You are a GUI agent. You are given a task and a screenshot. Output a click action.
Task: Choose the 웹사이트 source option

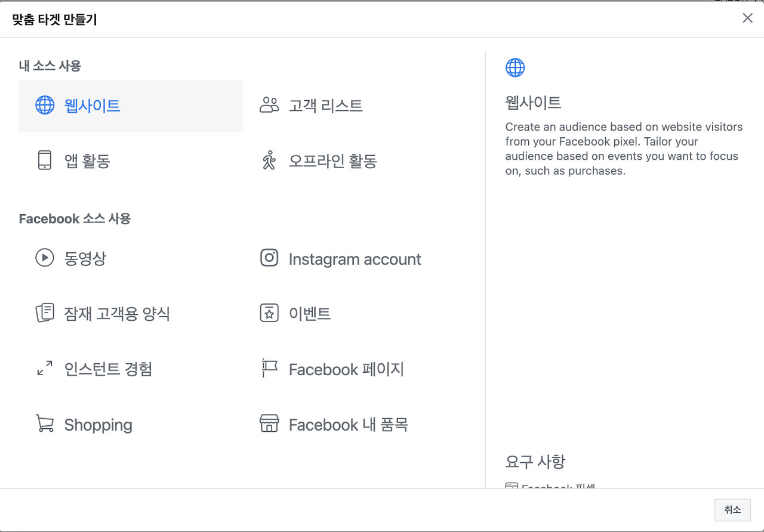pos(131,106)
